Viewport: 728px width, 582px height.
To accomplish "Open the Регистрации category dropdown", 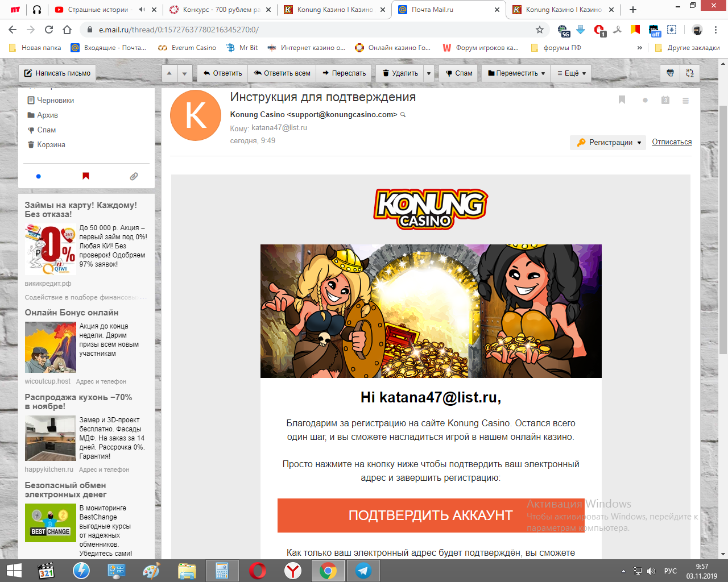I will click(x=608, y=143).
